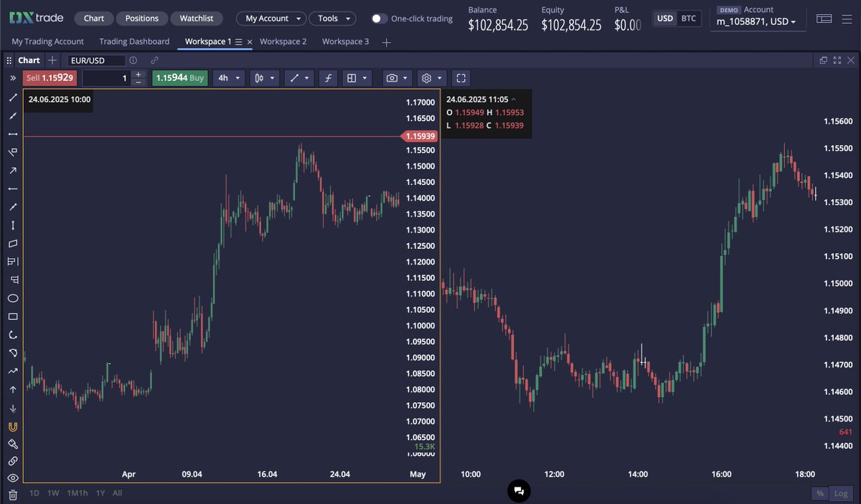Image resolution: width=861 pixels, height=504 pixels.
Task: Select the rectangle drawing tool
Action: pos(13,317)
